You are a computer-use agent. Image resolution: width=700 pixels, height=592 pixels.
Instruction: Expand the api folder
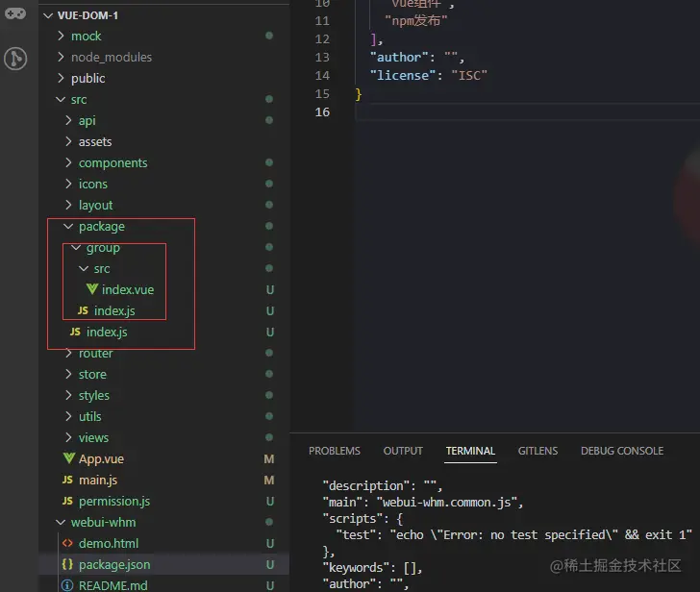(68, 120)
